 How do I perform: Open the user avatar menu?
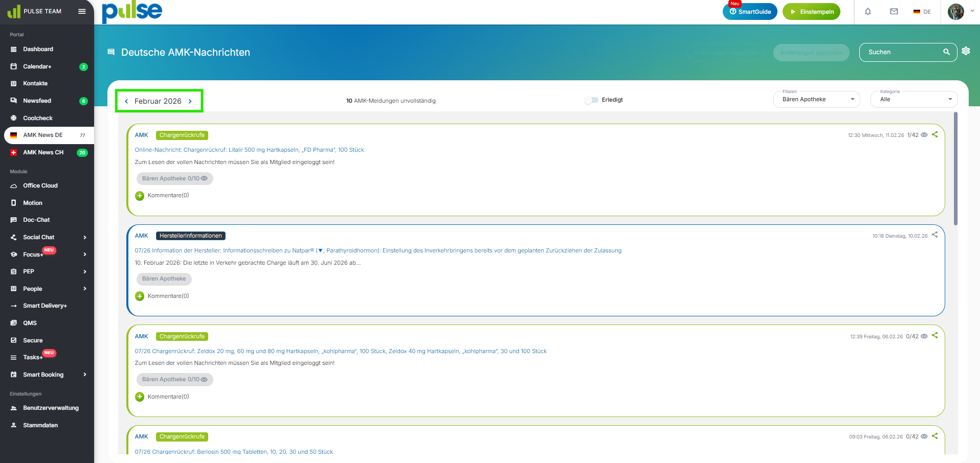(x=956, y=11)
